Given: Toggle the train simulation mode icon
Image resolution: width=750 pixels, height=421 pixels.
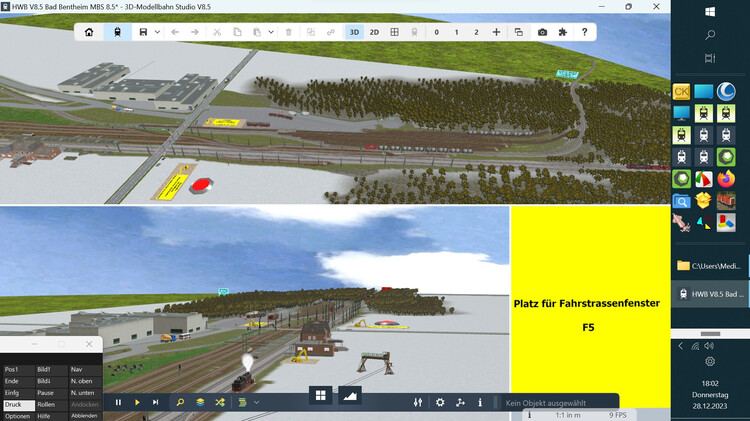Looking at the screenshot, I should click(117, 32).
